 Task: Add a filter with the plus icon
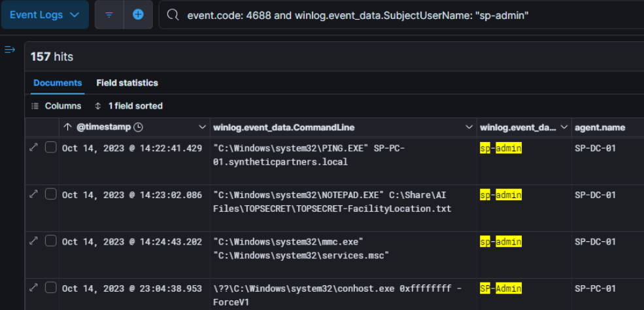139,15
